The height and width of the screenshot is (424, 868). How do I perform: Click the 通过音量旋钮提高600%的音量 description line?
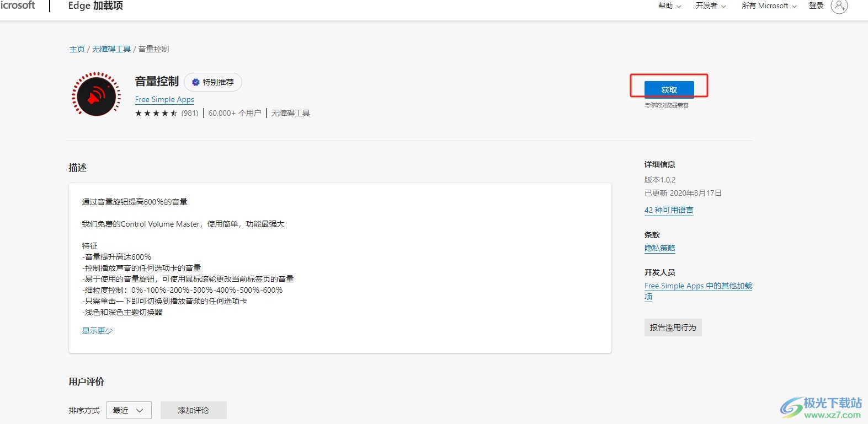coord(135,202)
